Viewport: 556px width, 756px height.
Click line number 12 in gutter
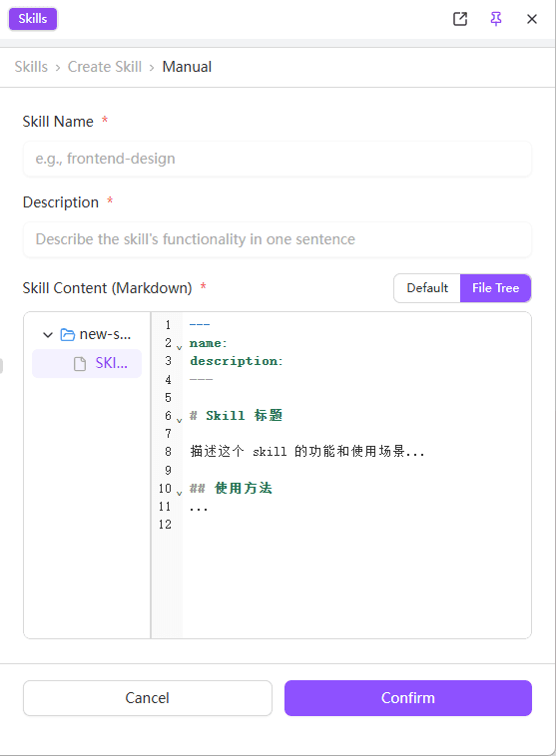(165, 525)
